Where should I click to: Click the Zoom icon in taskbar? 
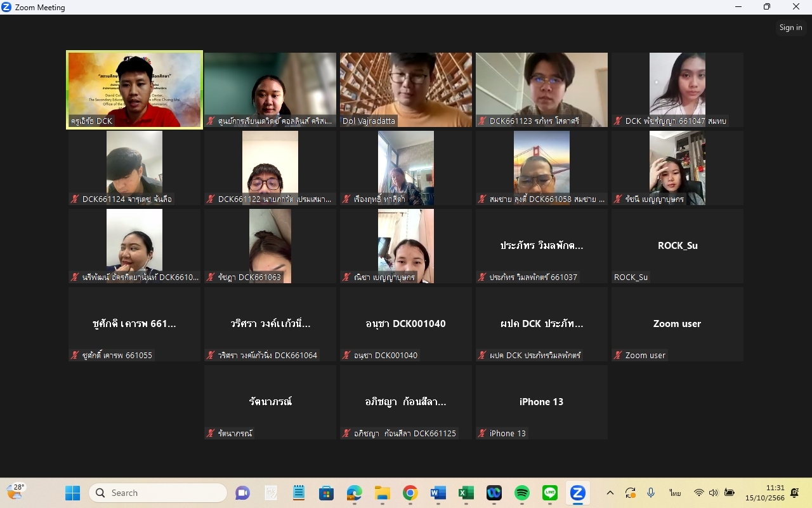[x=577, y=493]
